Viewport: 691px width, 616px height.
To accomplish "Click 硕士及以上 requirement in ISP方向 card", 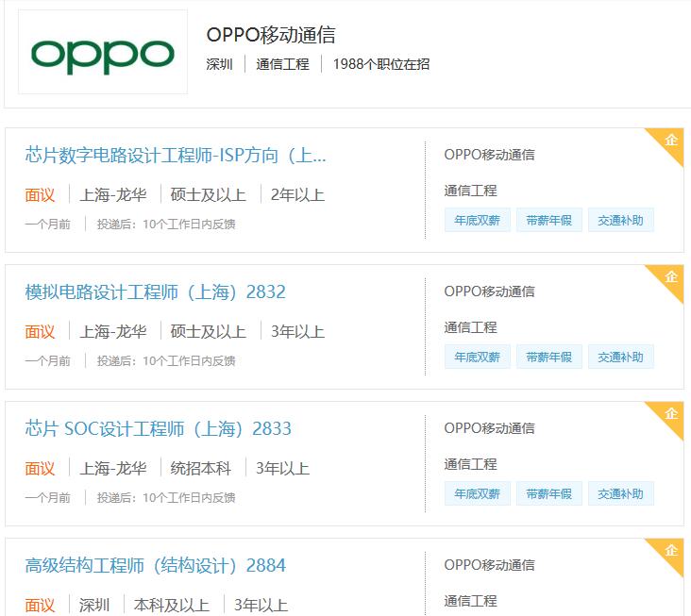I will [x=208, y=195].
